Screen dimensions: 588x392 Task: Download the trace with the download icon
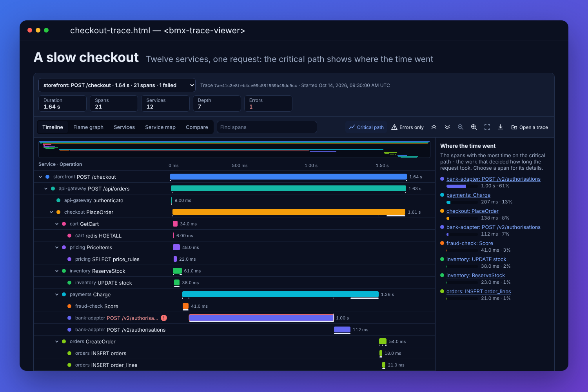point(501,127)
